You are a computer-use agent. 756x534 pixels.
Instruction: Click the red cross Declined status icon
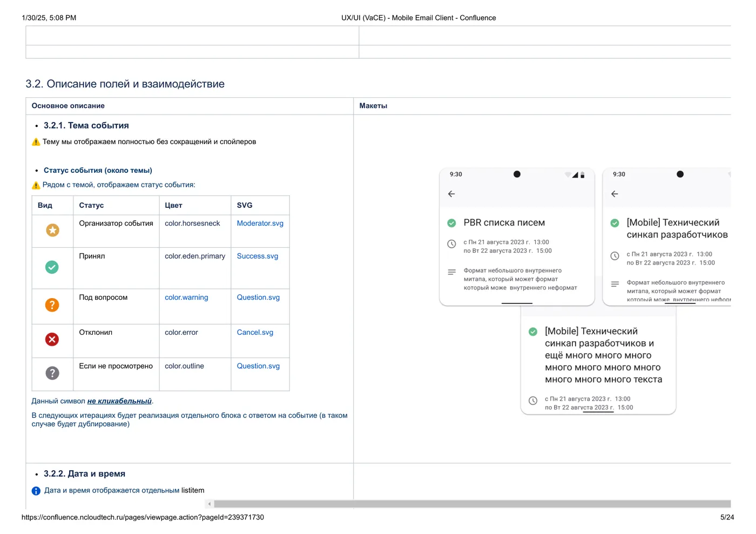(x=52, y=340)
